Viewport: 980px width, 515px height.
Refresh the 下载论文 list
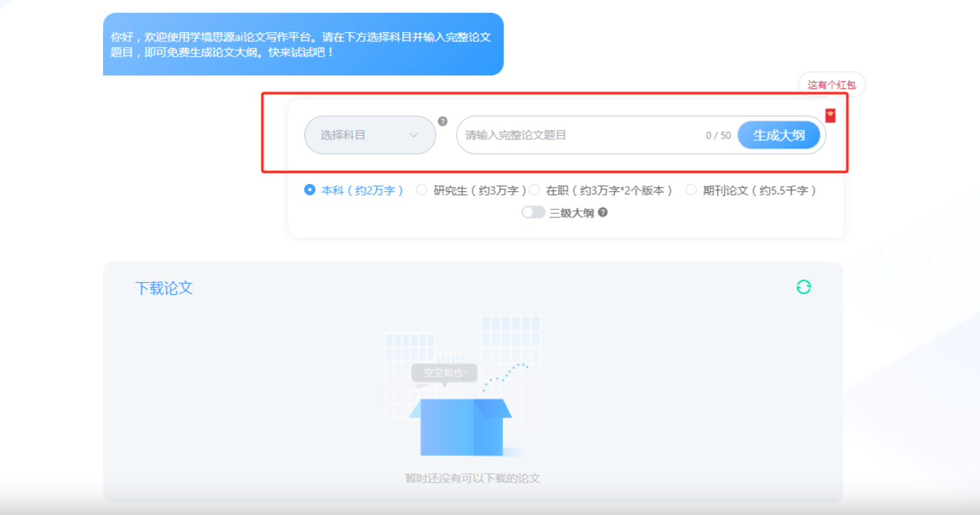pyautogui.click(x=803, y=287)
